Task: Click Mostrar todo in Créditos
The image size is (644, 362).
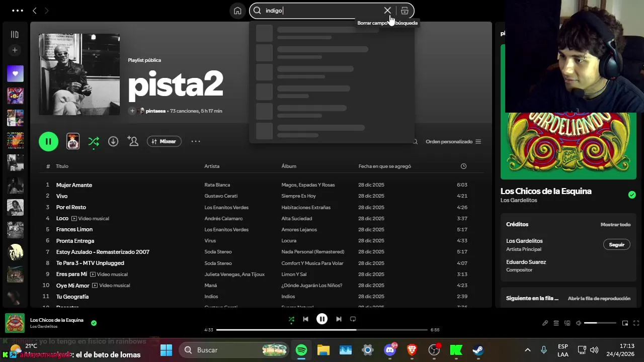Action: point(615,225)
